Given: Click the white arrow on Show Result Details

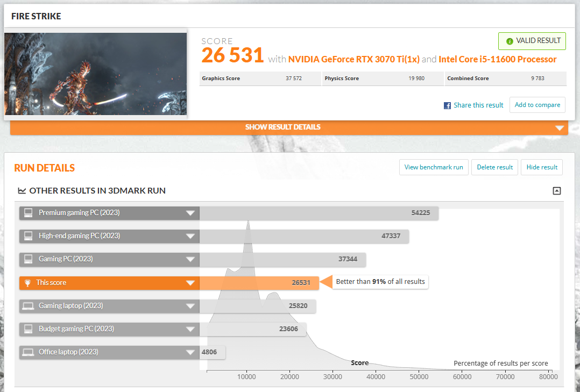Looking at the screenshot, I should tap(560, 128).
